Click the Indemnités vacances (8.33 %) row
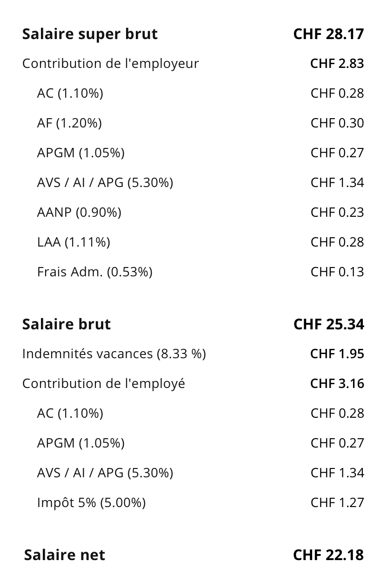 114,354
